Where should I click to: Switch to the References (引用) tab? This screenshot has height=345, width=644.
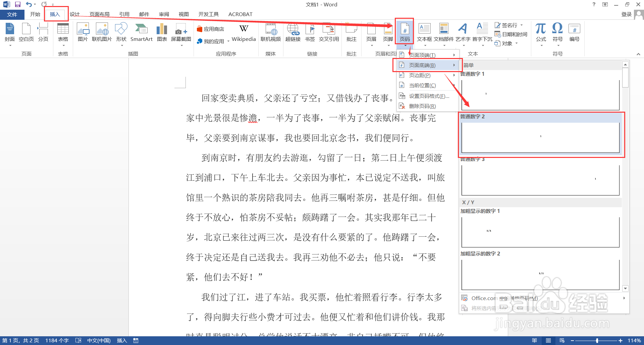click(124, 14)
